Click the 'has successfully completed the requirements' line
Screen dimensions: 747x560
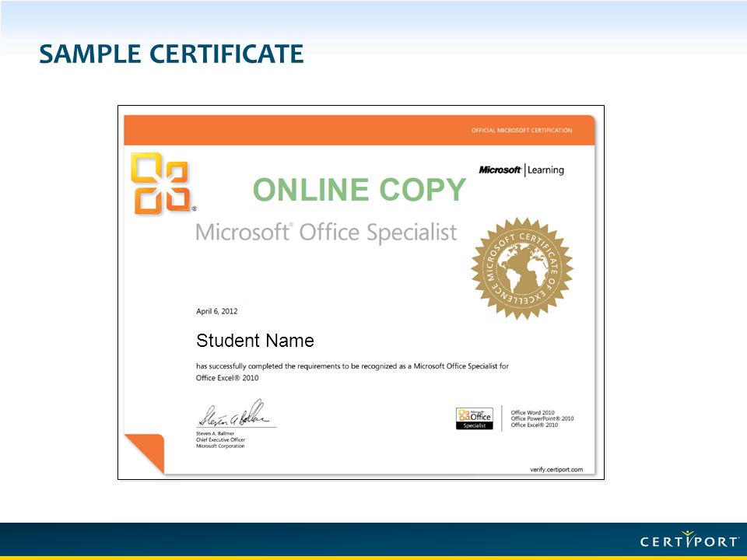[352, 366]
